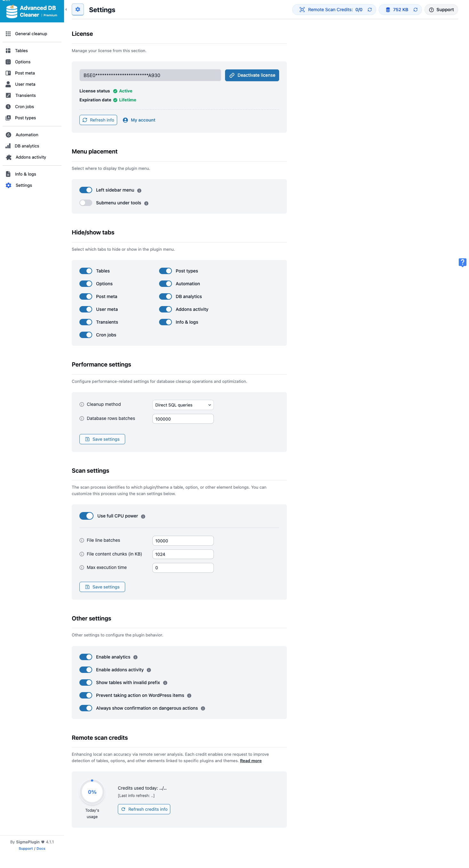Image resolution: width=469 pixels, height=868 pixels.
Task: Toggle the Tables tab visibility switch
Action: tap(86, 271)
